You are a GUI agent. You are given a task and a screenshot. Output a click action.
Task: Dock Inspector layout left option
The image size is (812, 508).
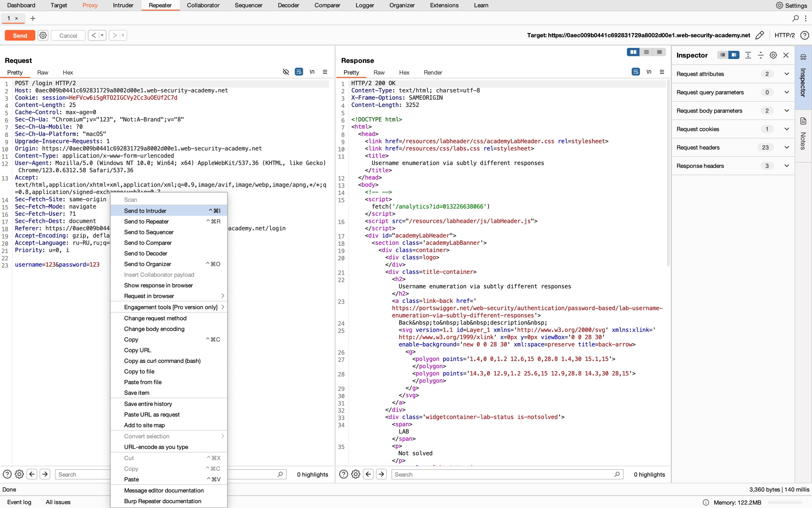(723, 55)
